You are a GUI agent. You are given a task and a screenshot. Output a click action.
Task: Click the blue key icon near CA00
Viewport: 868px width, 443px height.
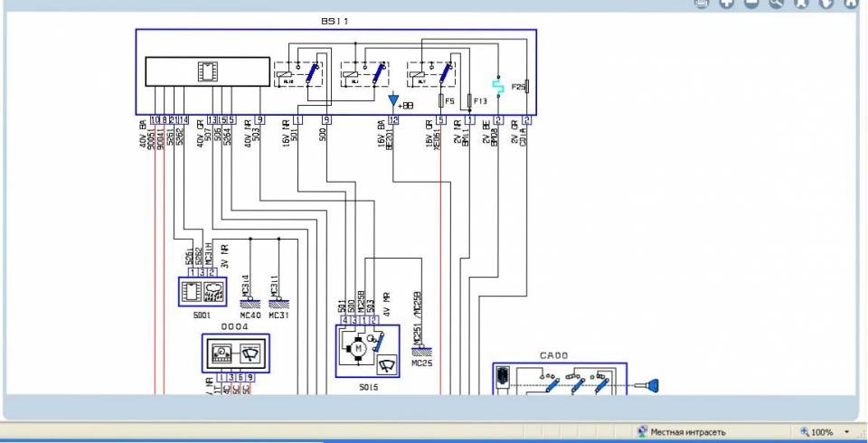point(649,387)
